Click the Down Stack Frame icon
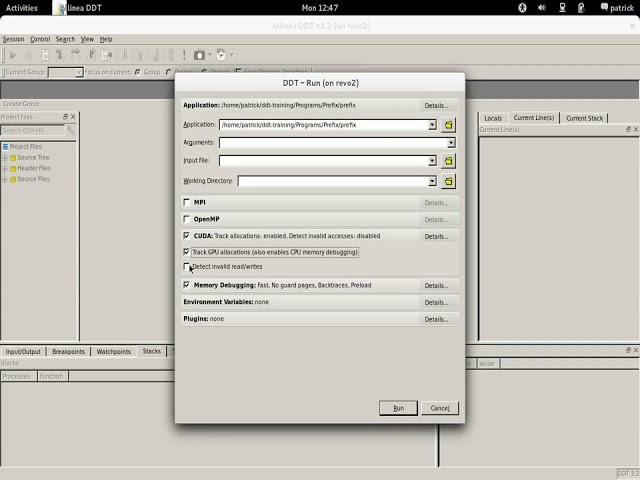Image resolution: width=640 pixels, height=480 pixels. click(x=122, y=55)
